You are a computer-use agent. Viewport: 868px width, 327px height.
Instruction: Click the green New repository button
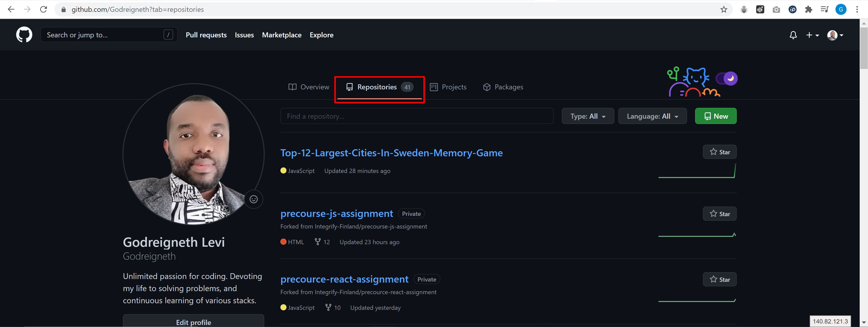click(x=715, y=116)
